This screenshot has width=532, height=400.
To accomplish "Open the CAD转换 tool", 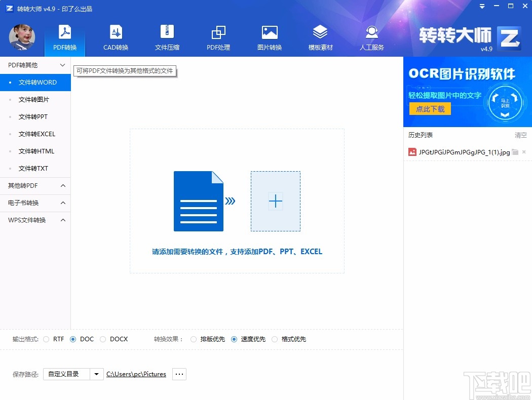I will pyautogui.click(x=116, y=36).
